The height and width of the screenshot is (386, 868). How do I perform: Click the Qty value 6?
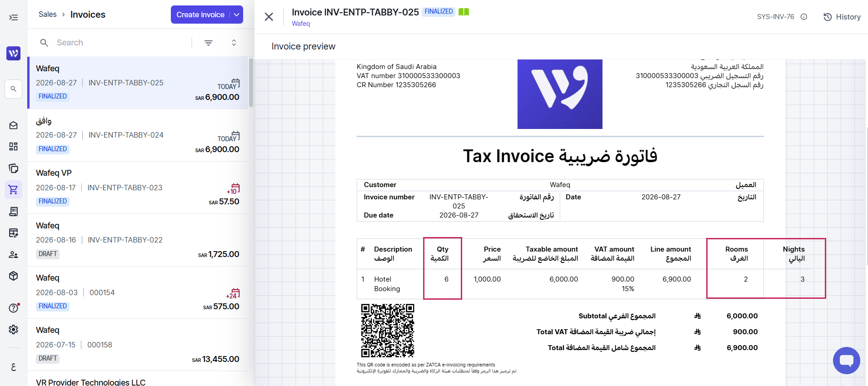(446, 279)
